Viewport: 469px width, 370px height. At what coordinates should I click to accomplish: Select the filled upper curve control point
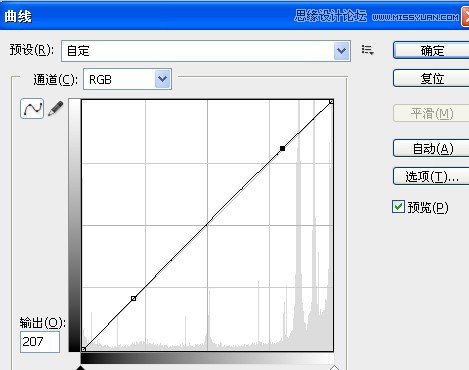[282, 148]
